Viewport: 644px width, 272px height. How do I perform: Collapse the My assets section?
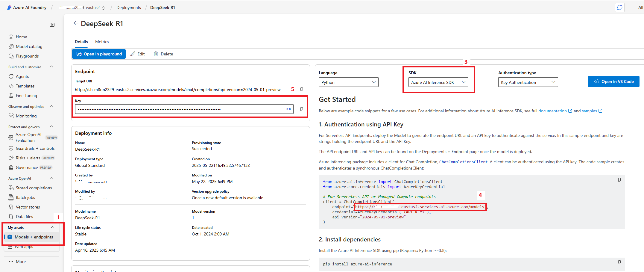pos(53,227)
